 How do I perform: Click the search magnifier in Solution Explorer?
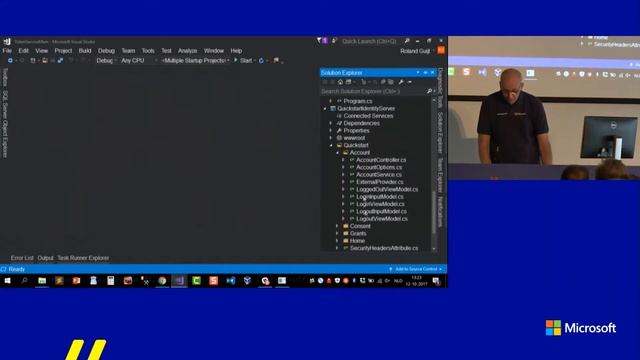[x=429, y=91]
